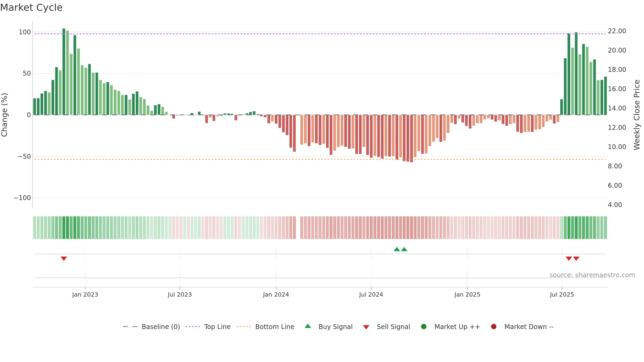Image resolution: width=644 pixels, height=362 pixels.
Task: Click the Buy Signal legend triangle icon
Action: click(308, 326)
